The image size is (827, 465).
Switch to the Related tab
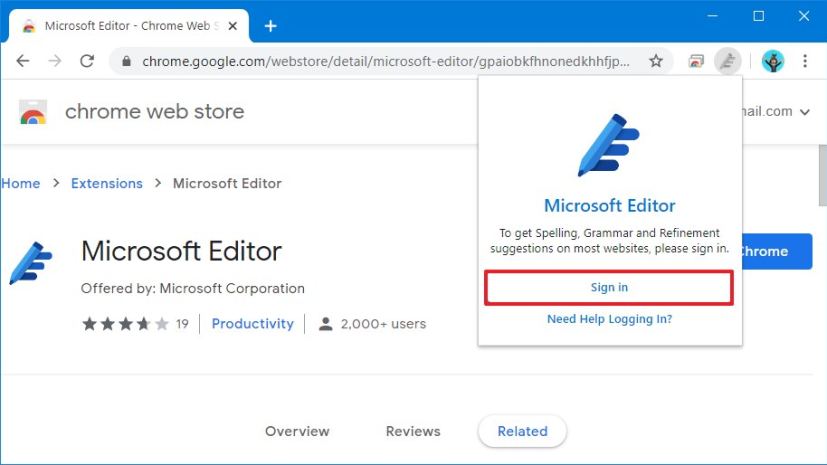click(522, 431)
